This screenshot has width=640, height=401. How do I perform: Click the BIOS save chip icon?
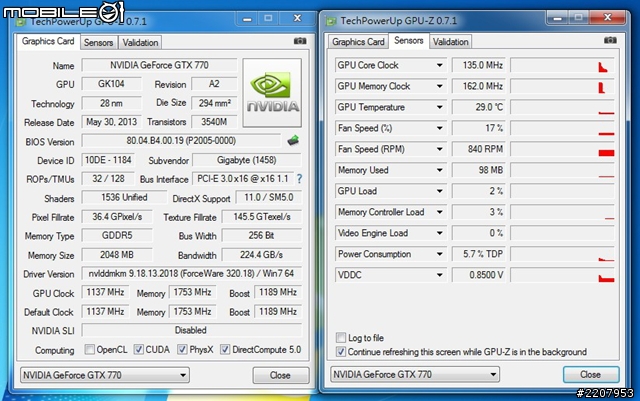(293, 140)
